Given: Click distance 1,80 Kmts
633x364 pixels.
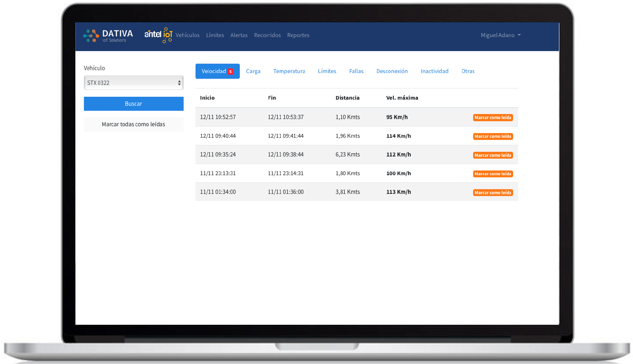Looking at the screenshot, I should pos(348,173).
